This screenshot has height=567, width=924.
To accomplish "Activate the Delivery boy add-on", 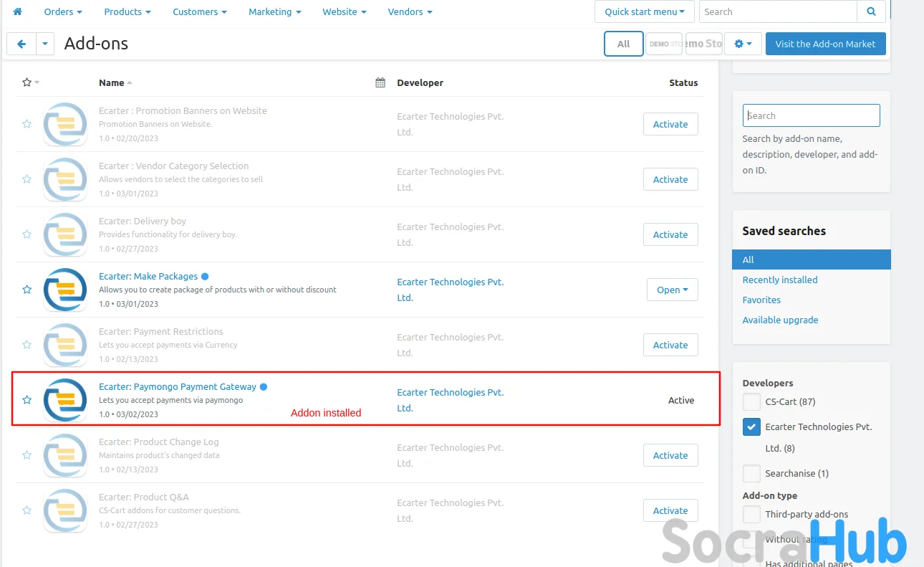I will (670, 234).
